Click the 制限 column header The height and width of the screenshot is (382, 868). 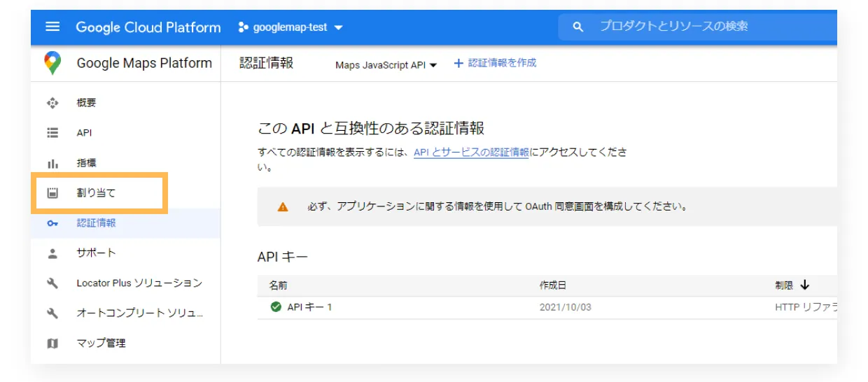784,285
